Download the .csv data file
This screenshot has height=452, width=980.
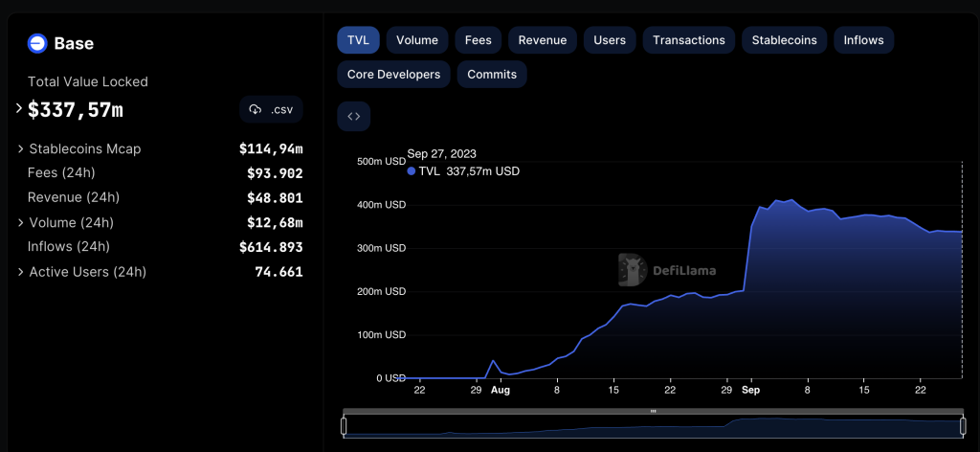271,109
